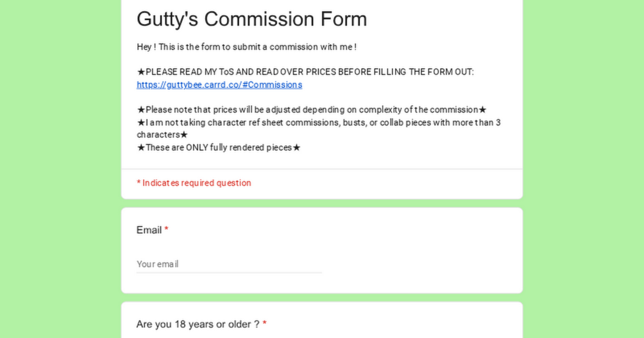
Task: Click the Email question label
Action: (149, 230)
